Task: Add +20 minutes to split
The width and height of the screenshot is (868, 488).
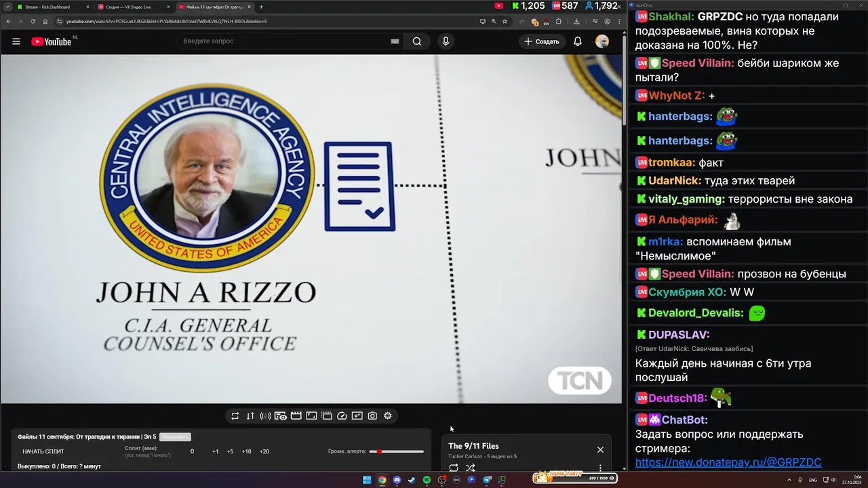Action: pyautogui.click(x=264, y=451)
